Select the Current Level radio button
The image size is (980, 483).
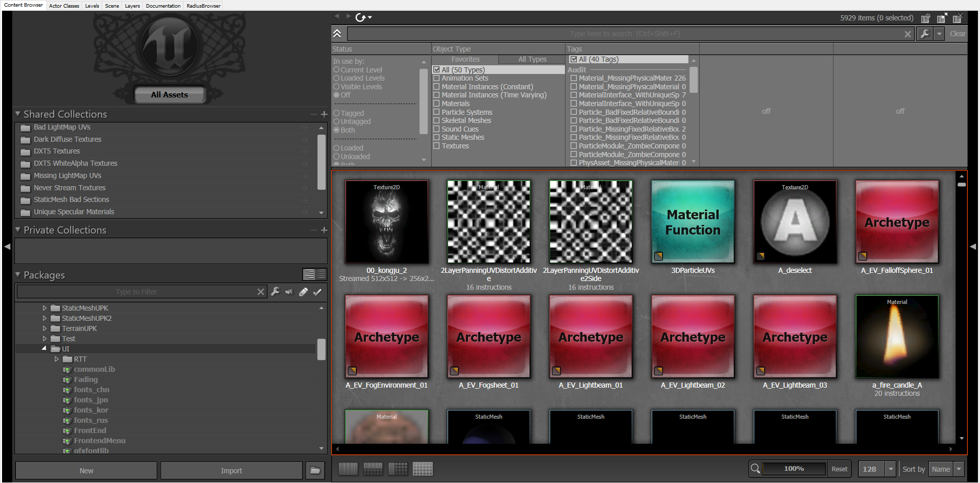[336, 70]
